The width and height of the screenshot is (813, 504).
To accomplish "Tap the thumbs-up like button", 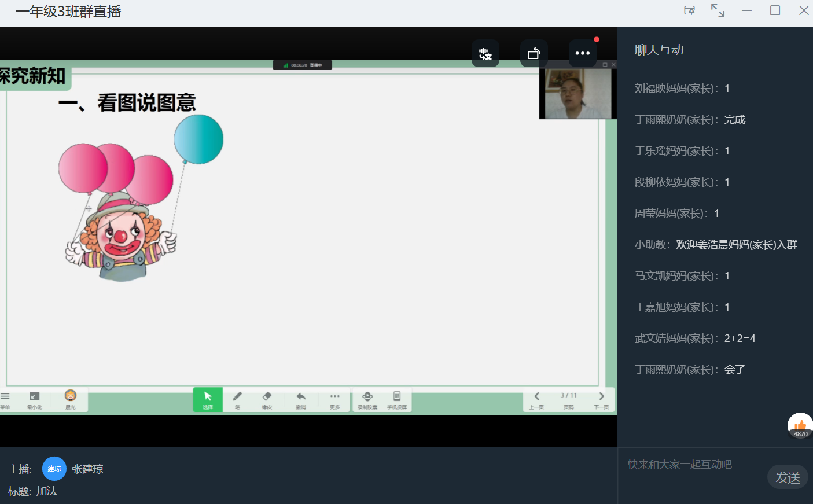I will coord(800,426).
